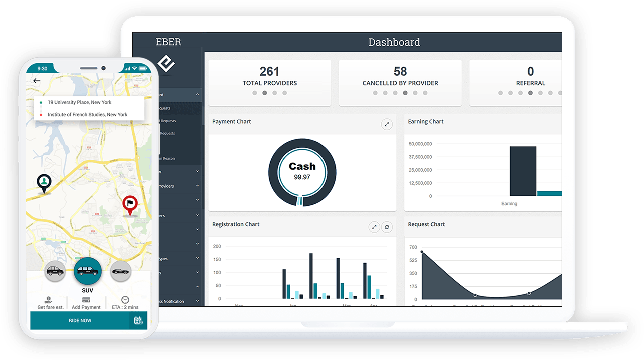This screenshot has height=360, width=644.
Task: Tap the SUV vehicle name label
Action: pos(88,290)
